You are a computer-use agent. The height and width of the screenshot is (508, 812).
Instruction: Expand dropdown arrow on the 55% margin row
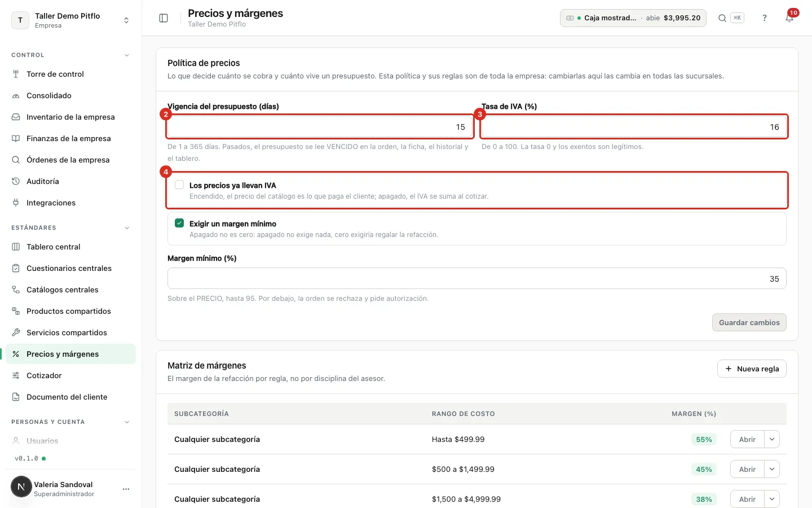pos(772,439)
